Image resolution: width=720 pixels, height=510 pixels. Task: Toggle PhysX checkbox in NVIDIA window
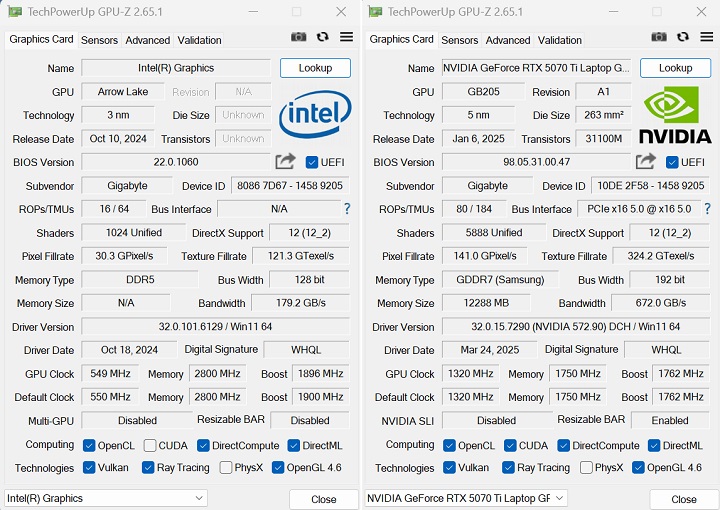coord(586,467)
